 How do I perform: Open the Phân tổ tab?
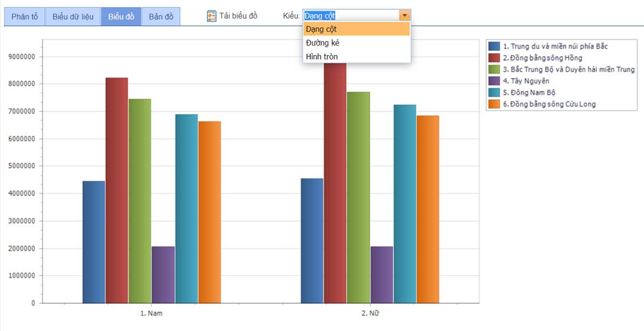24,17
